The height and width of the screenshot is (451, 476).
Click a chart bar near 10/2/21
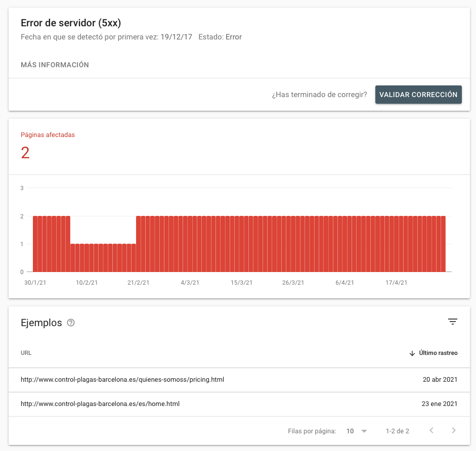(x=87, y=258)
